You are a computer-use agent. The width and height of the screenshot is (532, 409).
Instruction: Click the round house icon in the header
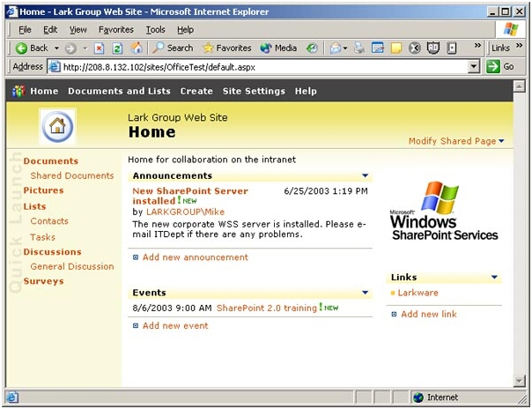pyautogui.click(x=57, y=126)
